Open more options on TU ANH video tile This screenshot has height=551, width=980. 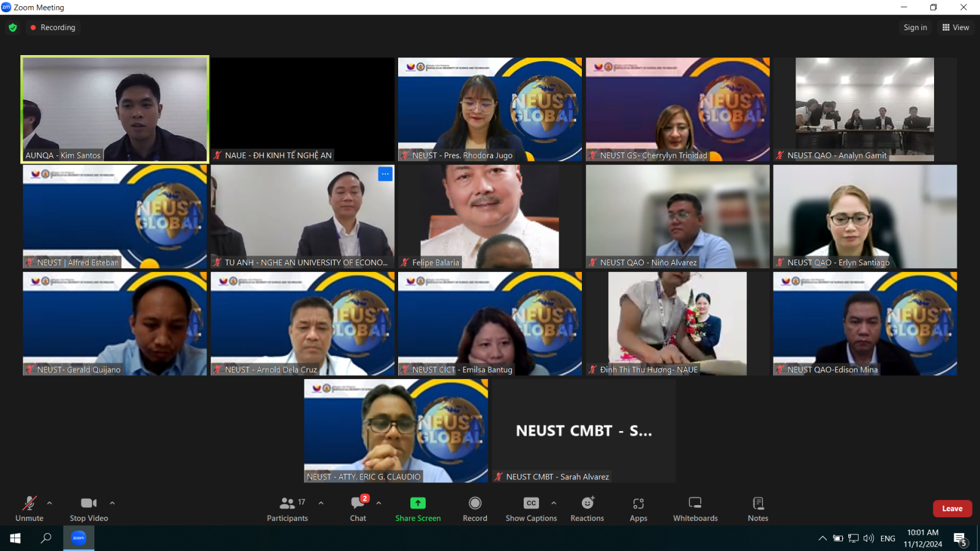(385, 174)
